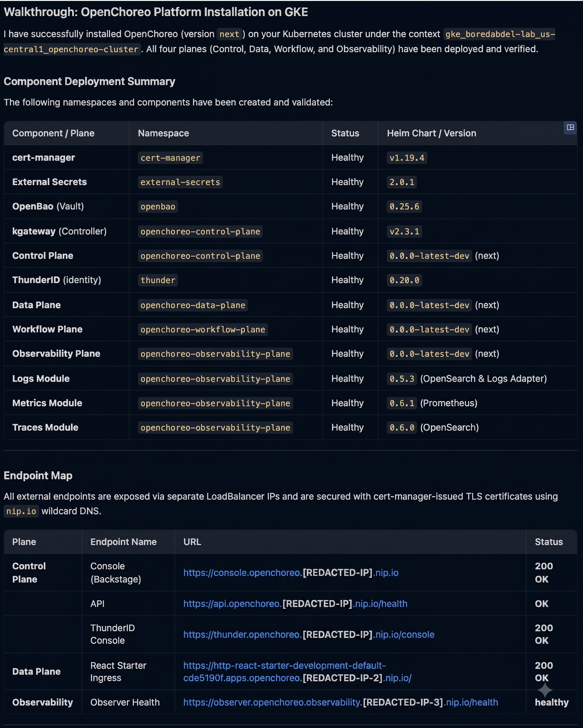The image size is (583, 728).
Task: Click the 'Observability Plane' component cell
Action: click(56, 354)
